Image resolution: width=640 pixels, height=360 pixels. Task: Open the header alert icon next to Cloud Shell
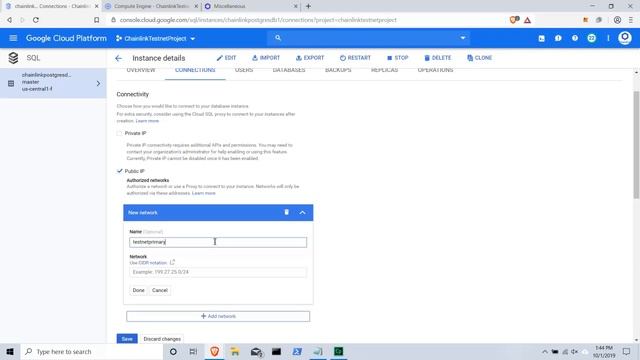[x=558, y=38]
